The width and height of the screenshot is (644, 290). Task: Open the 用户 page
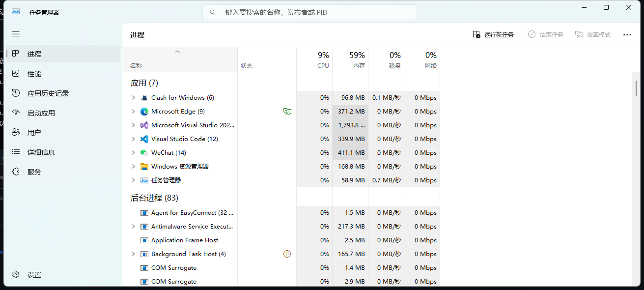pyautogui.click(x=63, y=132)
